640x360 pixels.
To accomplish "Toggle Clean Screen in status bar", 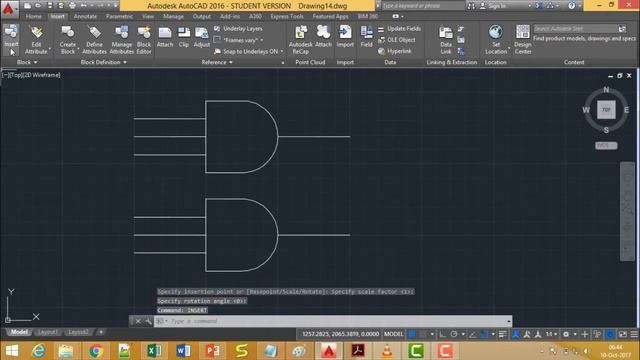I will point(623,334).
